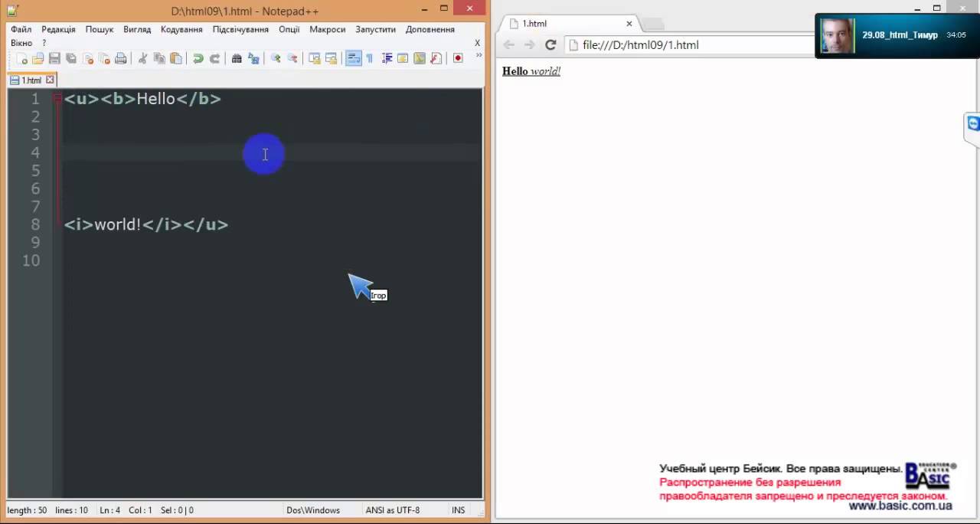Click line number 8 in margin

coord(35,224)
